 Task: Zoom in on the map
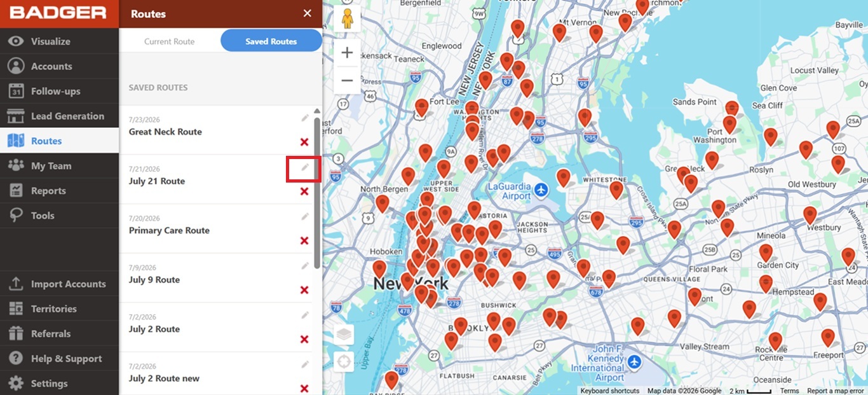click(347, 53)
